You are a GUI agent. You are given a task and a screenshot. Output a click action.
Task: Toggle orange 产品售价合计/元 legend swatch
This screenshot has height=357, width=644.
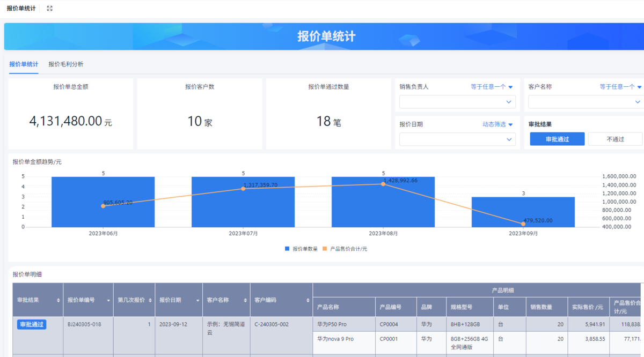pos(325,249)
